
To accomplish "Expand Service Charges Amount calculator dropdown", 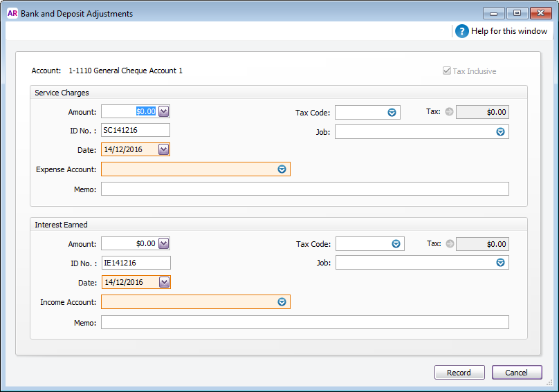I will pyautogui.click(x=164, y=111).
